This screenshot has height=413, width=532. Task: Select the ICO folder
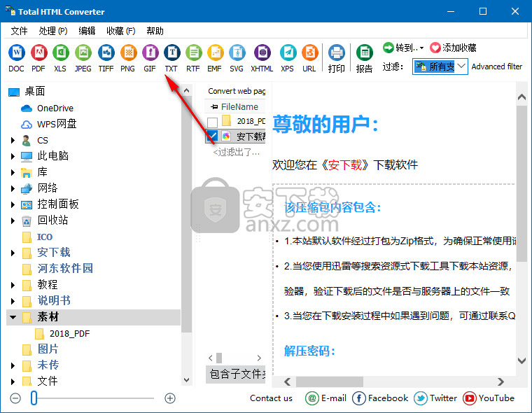tap(44, 237)
